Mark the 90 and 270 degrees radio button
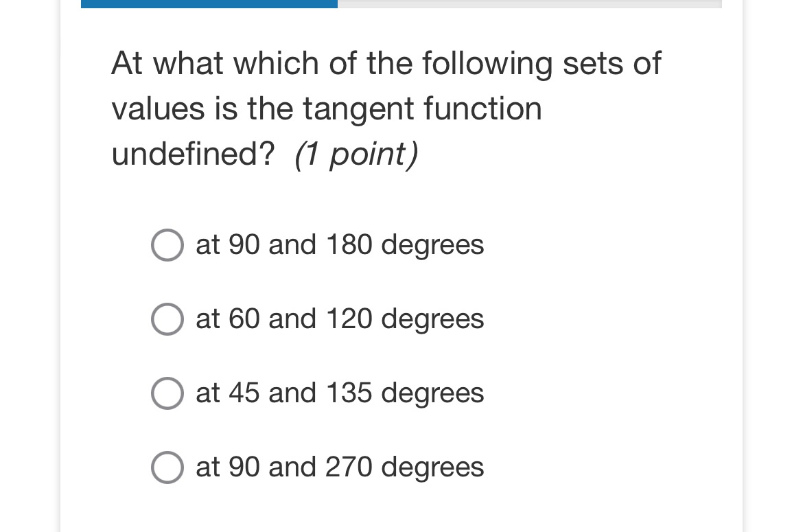 (167, 467)
